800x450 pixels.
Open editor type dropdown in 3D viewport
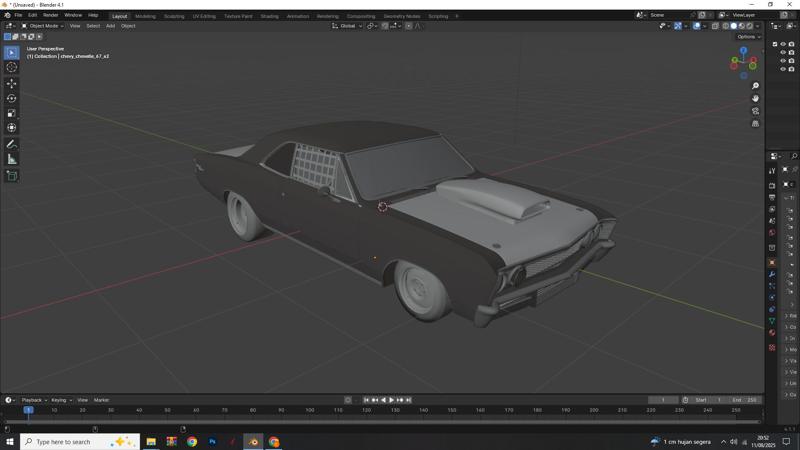point(11,26)
